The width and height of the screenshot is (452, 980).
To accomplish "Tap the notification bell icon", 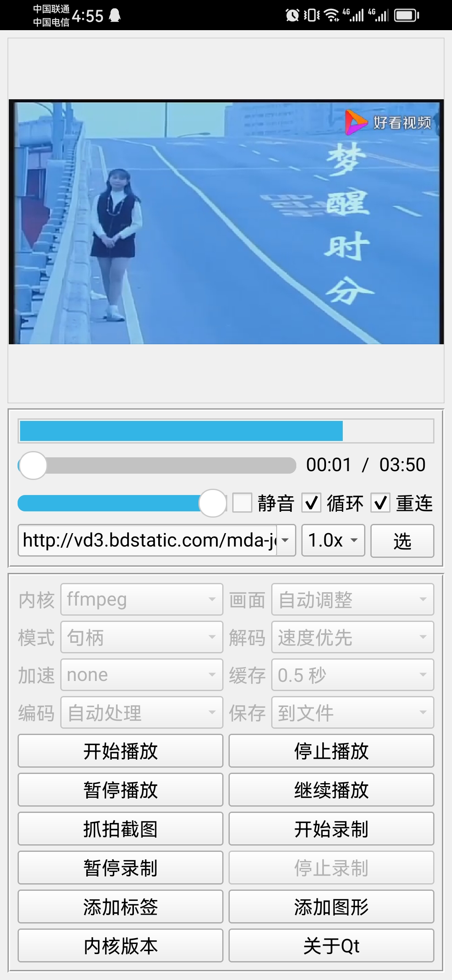I will click(115, 15).
